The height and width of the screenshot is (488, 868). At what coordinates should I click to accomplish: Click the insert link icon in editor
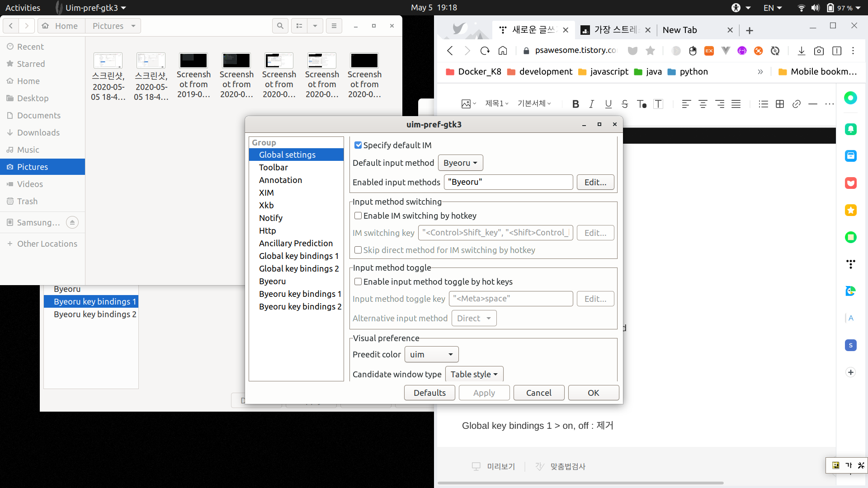tap(797, 104)
